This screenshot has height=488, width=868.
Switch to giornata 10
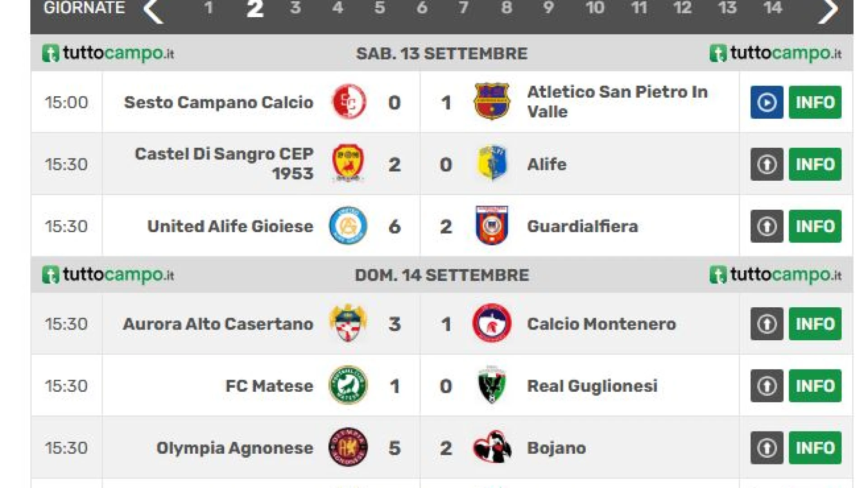595,8
